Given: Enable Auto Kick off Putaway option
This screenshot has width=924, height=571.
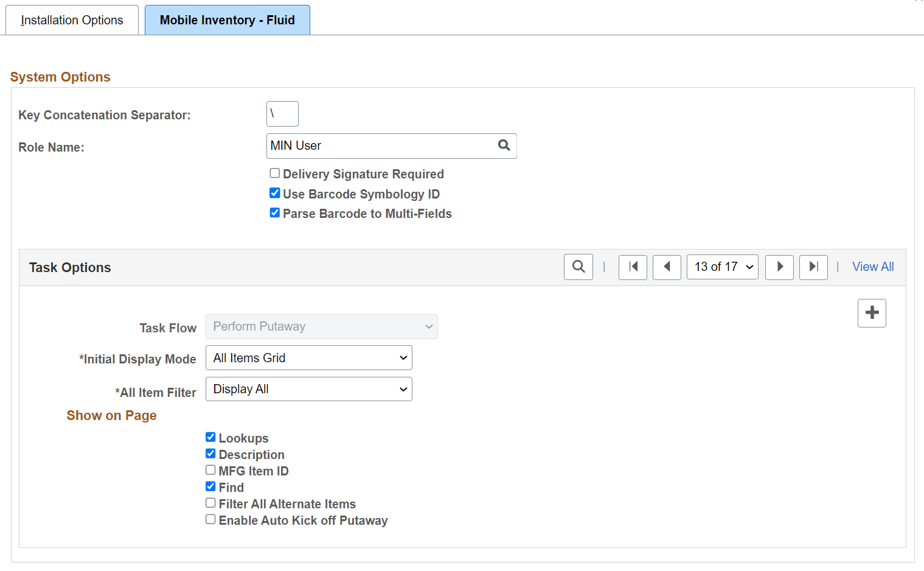Looking at the screenshot, I should point(210,519).
